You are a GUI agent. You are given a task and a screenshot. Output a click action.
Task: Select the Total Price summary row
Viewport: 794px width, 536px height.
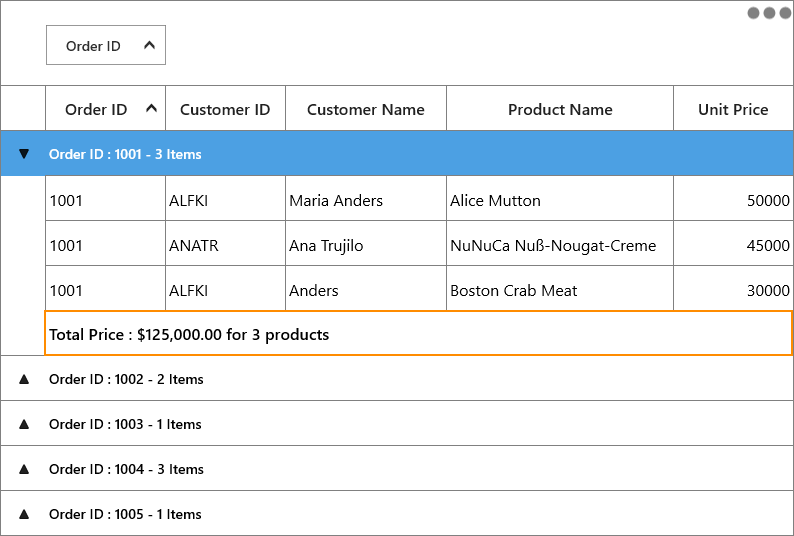(x=419, y=333)
